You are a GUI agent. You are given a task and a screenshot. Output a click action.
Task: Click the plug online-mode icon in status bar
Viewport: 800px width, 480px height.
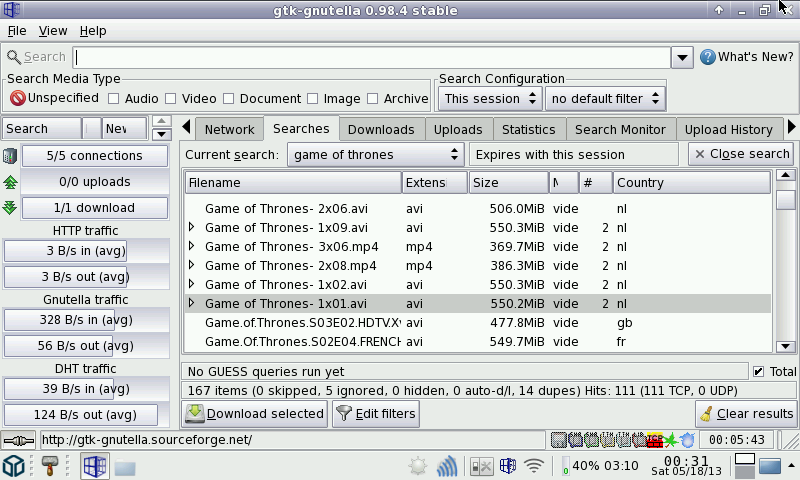pos(19,440)
